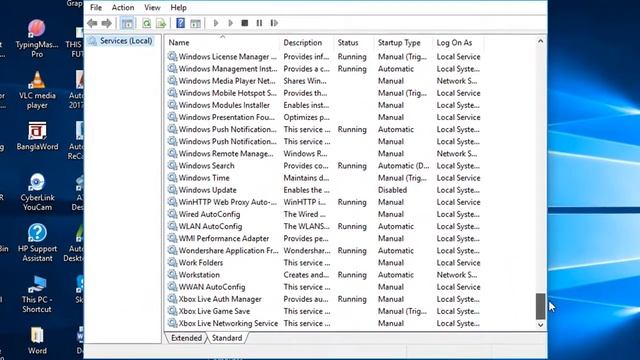Open the File menu
Screen dimensions: 640x360
tap(96, 7)
